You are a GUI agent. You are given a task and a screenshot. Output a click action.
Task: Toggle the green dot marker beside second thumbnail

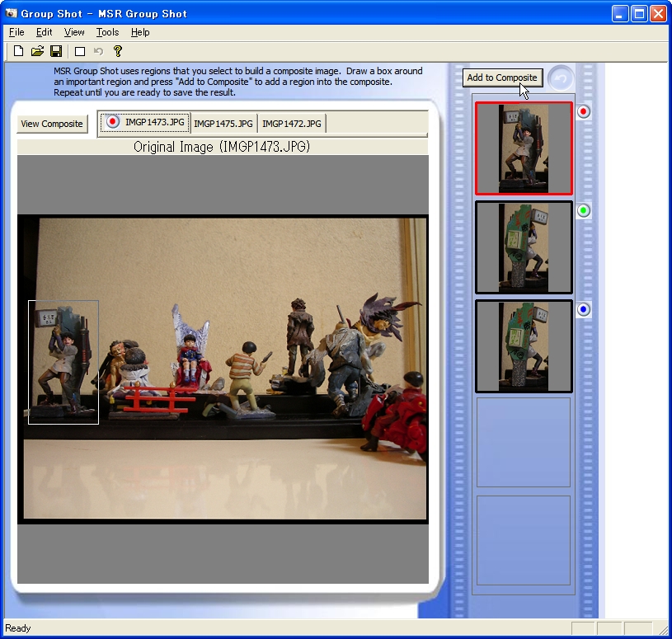tap(583, 210)
